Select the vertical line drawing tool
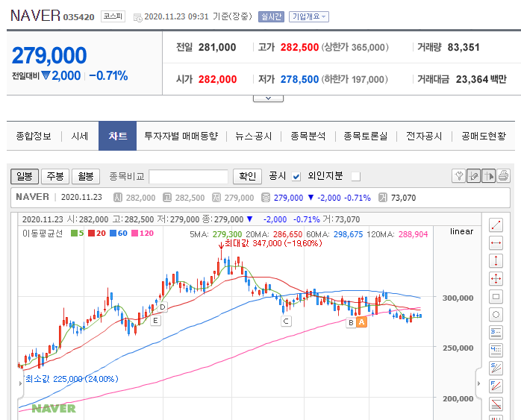This screenshot has height=420, width=521. tap(496, 260)
